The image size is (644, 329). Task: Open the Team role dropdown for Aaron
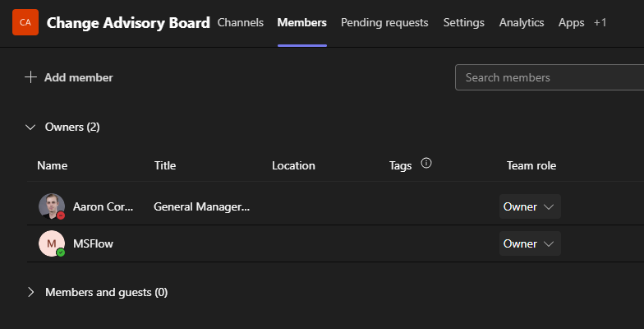pos(530,206)
